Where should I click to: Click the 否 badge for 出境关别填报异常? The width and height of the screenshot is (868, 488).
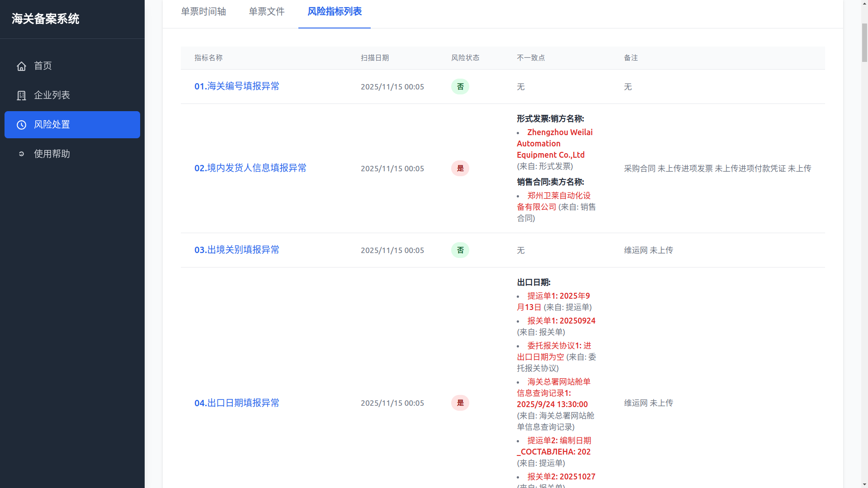tap(460, 250)
